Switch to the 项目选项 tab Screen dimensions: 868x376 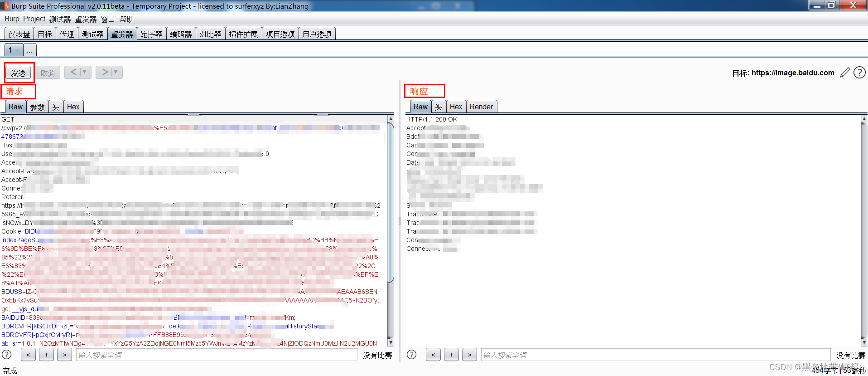coord(280,34)
